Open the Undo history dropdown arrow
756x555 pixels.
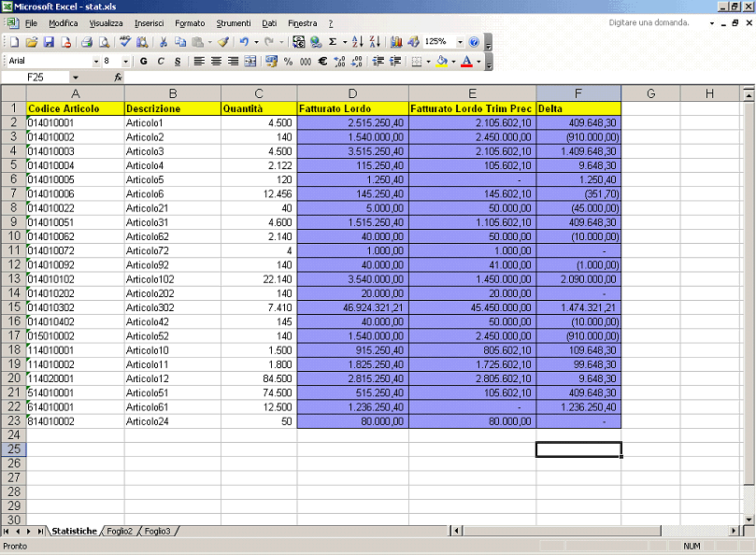[256, 42]
